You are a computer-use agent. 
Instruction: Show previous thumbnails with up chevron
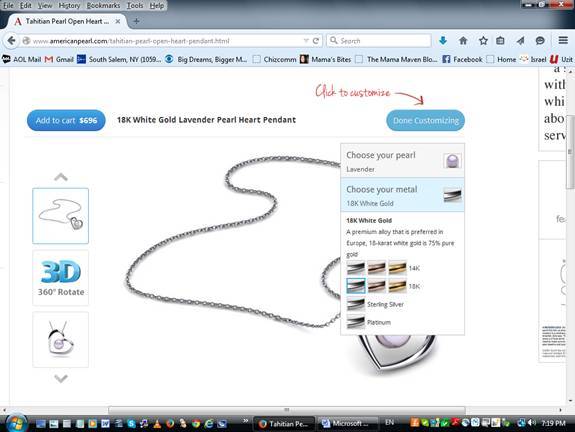click(x=61, y=177)
